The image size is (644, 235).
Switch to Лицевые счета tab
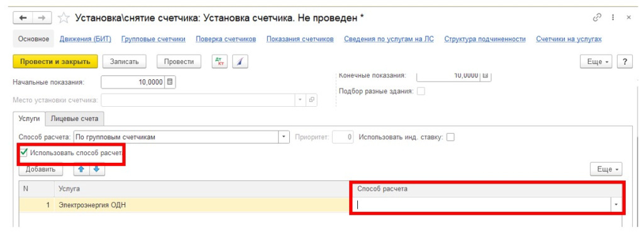point(74,119)
